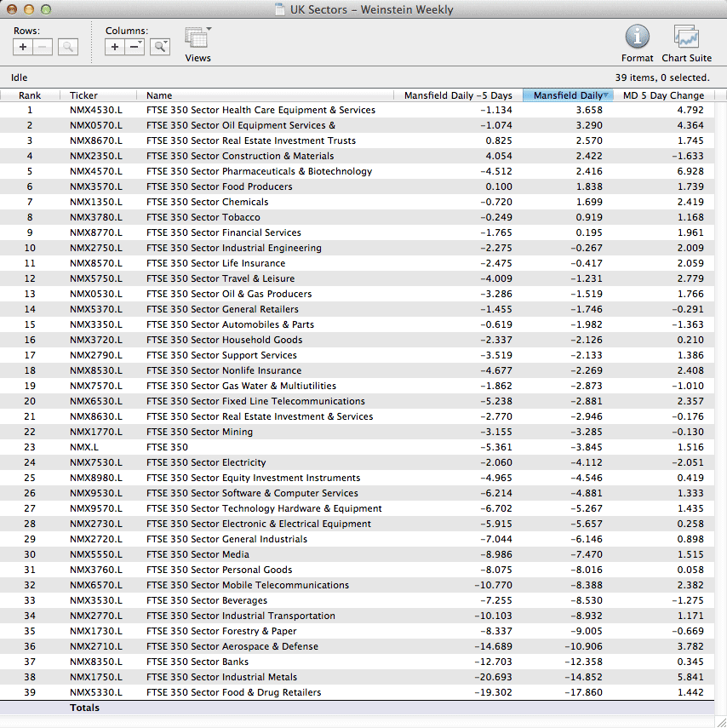Click the Rows magnifier search button

pyautogui.click(x=68, y=47)
